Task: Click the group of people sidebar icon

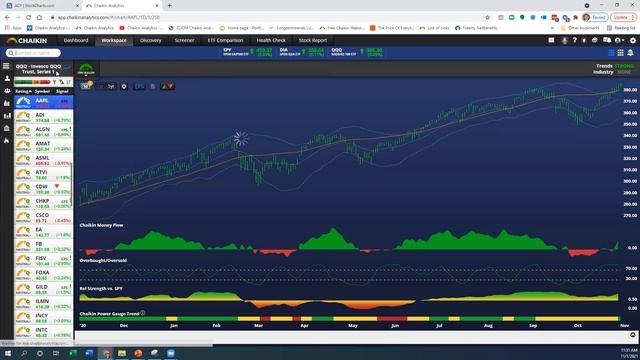Action: click(x=7, y=91)
